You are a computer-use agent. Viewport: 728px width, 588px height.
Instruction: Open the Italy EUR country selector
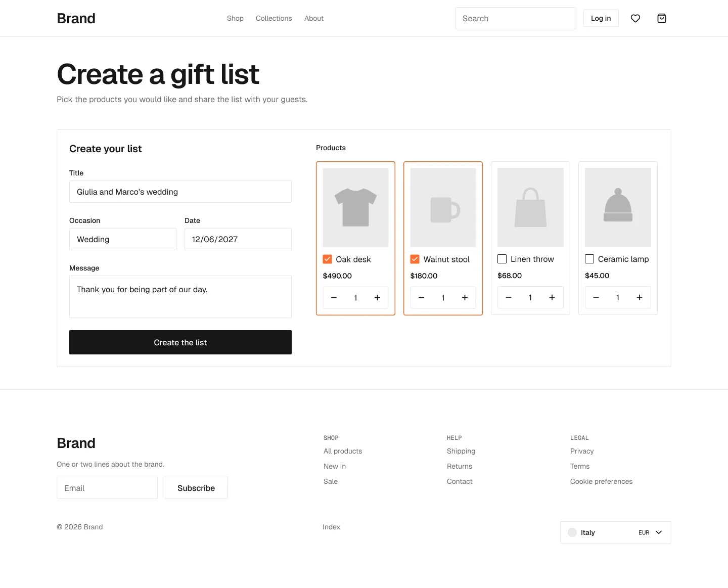pyautogui.click(x=616, y=532)
